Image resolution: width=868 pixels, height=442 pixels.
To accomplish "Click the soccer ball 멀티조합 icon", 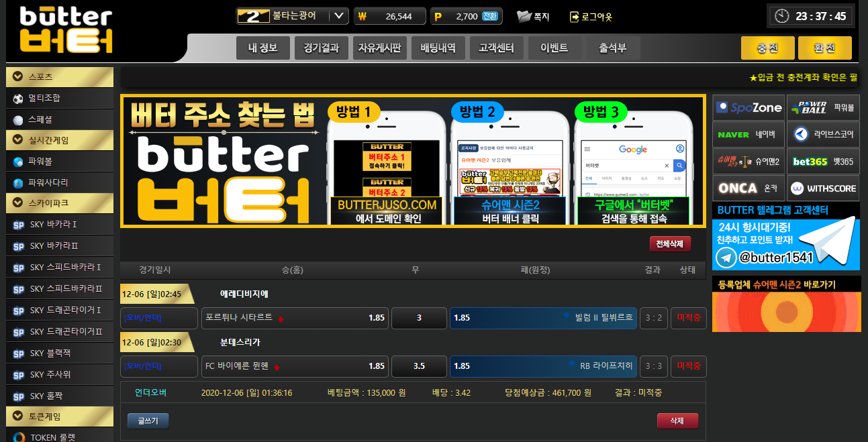I will click(18, 99).
